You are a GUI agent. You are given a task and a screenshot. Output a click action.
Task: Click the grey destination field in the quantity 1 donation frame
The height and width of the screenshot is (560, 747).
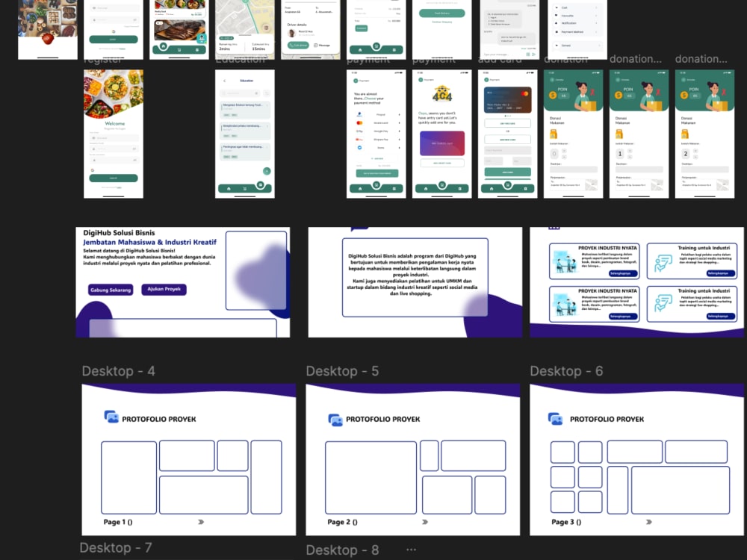click(639, 169)
